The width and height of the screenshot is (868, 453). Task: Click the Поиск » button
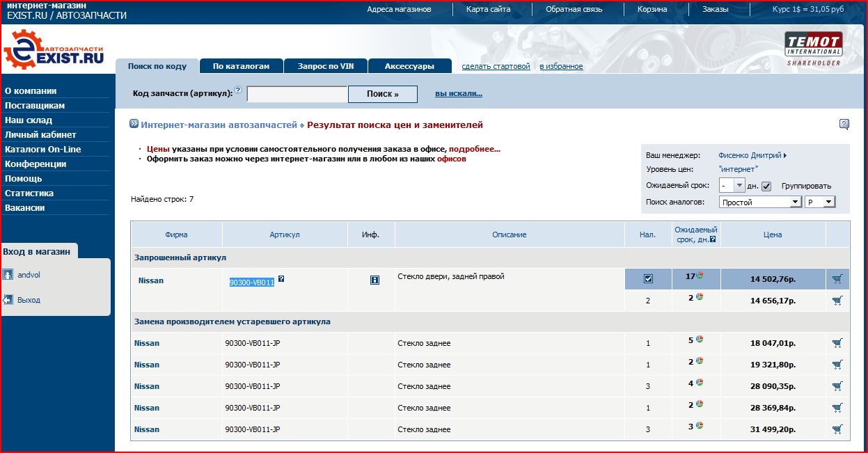pos(383,94)
